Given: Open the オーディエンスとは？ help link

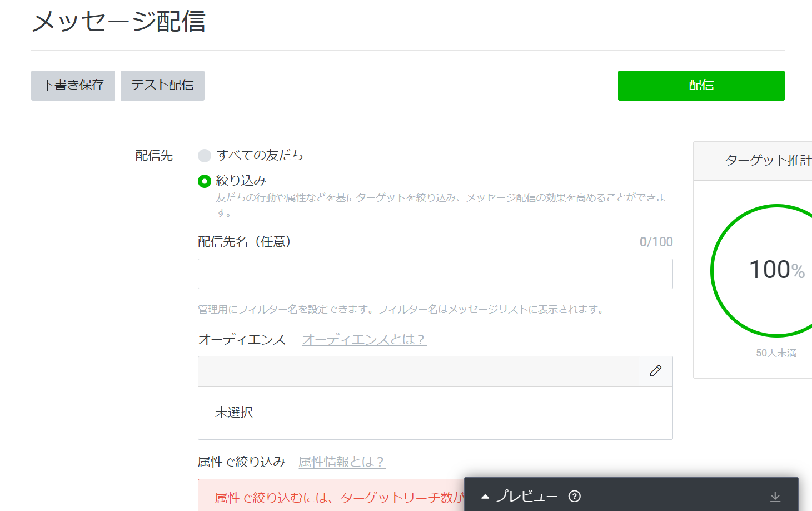Looking at the screenshot, I should [364, 339].
